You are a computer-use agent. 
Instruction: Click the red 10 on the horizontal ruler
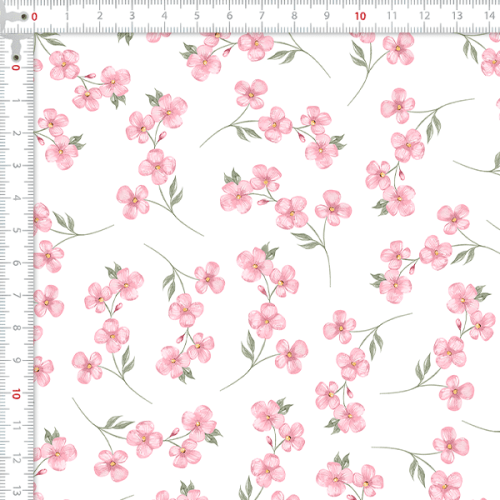[x=360, y=16]
